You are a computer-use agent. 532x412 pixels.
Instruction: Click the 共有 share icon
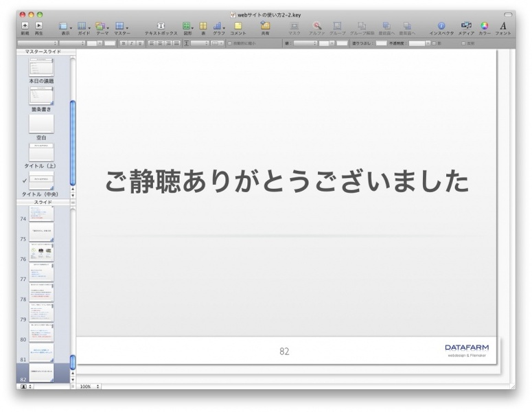click(x=265, y=25)
